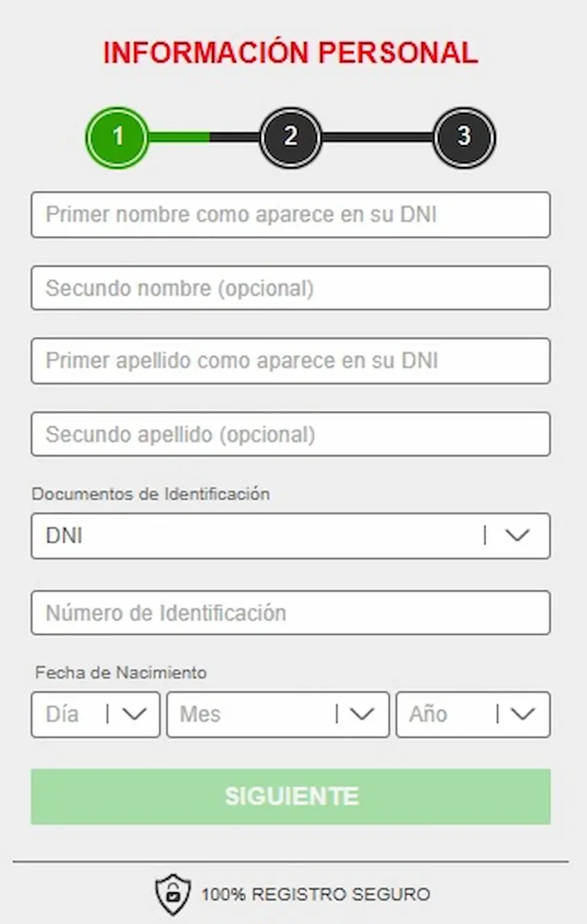
Task: Select step 3 in the progress indicator
Action: (463, 138)
